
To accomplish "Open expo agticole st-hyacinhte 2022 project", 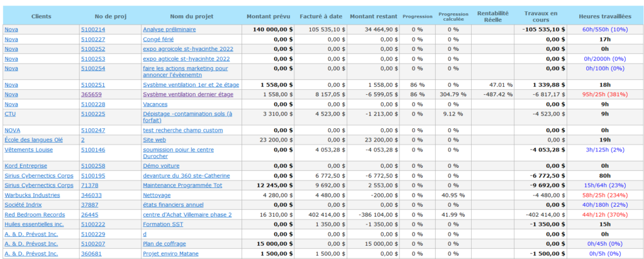I will [186, 58].
